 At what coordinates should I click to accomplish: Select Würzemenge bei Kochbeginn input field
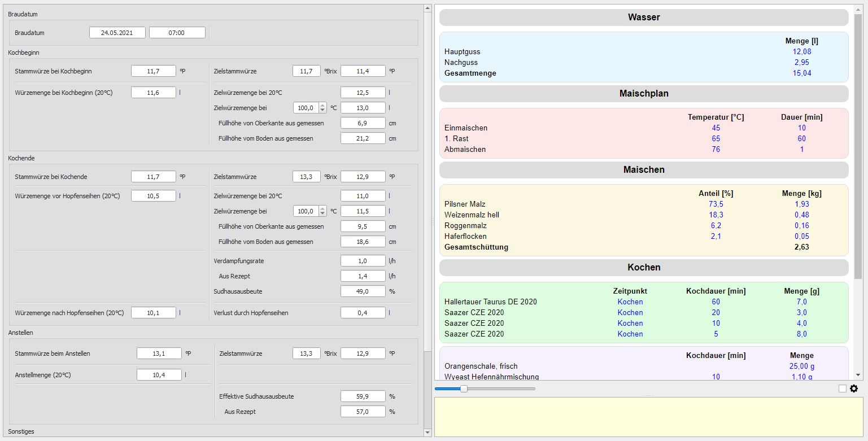click(x=153, y=93)
